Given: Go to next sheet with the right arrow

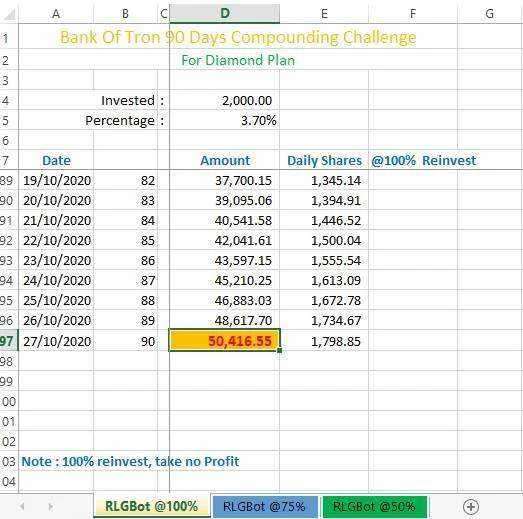Looking at the screenshot, I should pyautogui.click(x=50, y=507).
